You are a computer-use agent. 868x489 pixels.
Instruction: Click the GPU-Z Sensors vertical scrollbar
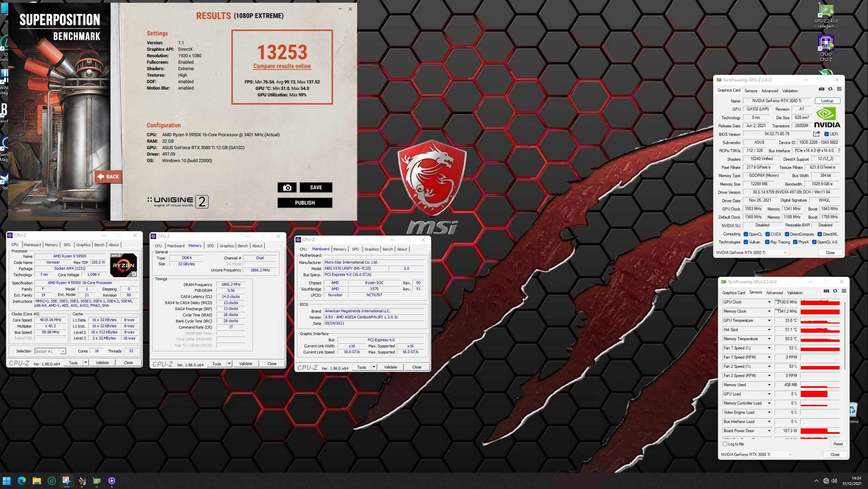pyautogui.click(x=844, y=335)
